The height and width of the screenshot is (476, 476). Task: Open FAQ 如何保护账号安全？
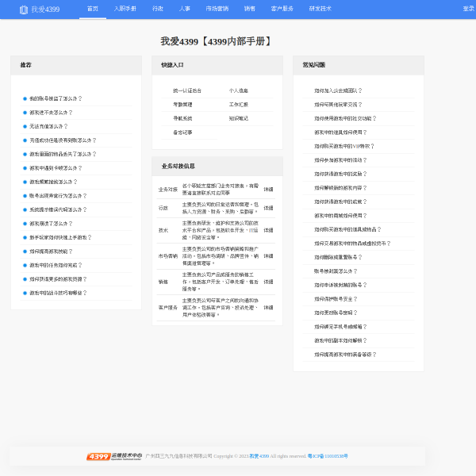point(336,299)
